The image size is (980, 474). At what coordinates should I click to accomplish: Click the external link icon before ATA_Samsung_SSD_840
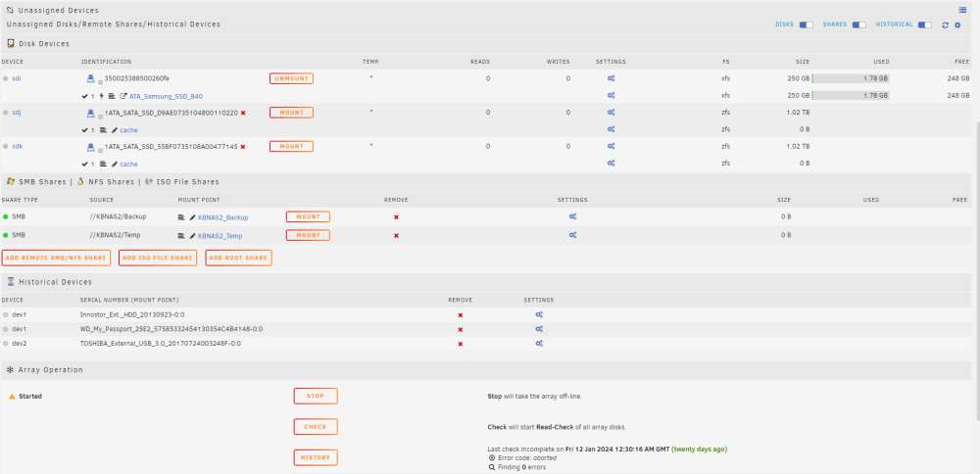123,96
